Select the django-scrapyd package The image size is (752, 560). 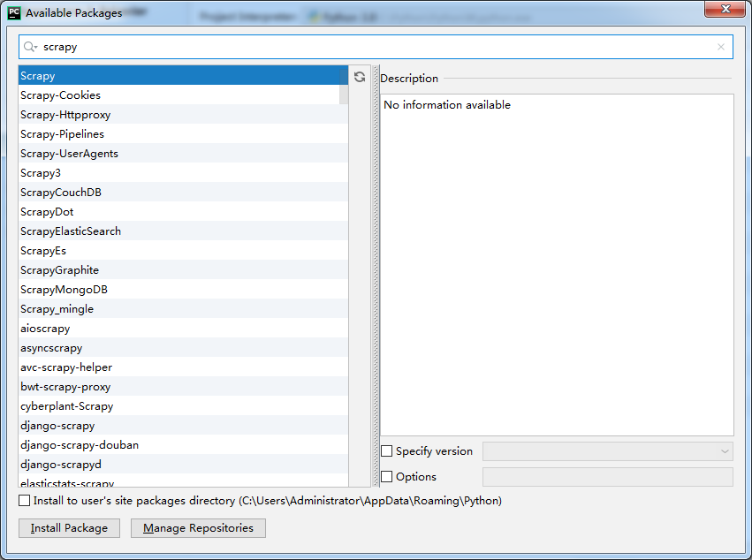[183, 465]
